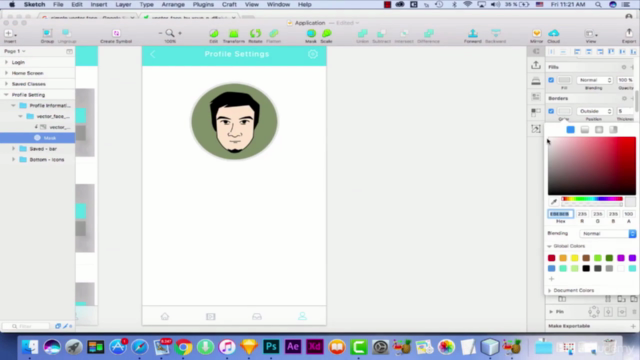
Task: Open the Fills blending mode dropdown
Action: (x=595, y=80)
